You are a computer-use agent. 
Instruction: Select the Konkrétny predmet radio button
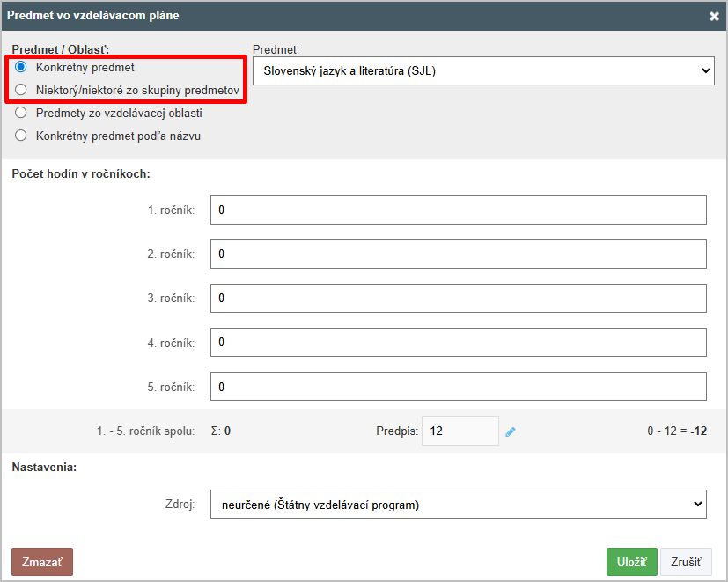[x=20, y=67]
